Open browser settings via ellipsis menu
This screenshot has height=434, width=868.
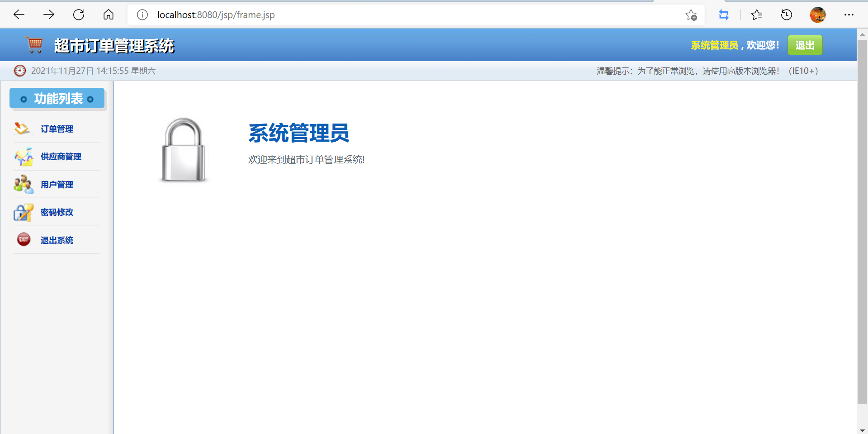(x=849, y=14)
